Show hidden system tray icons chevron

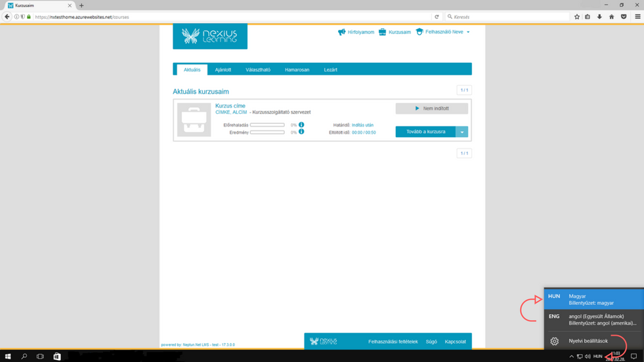click(x=571, y=357)
